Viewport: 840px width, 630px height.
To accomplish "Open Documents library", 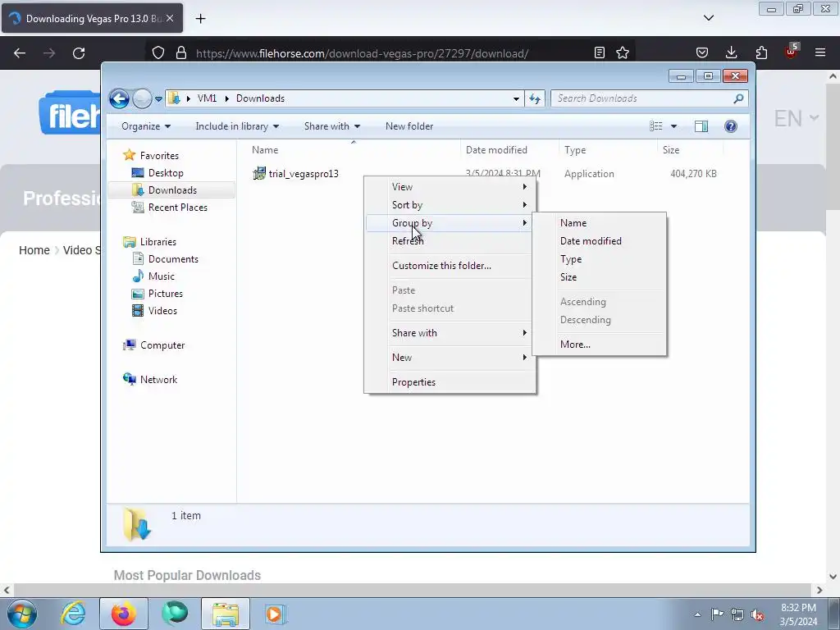I will [173, 258].
